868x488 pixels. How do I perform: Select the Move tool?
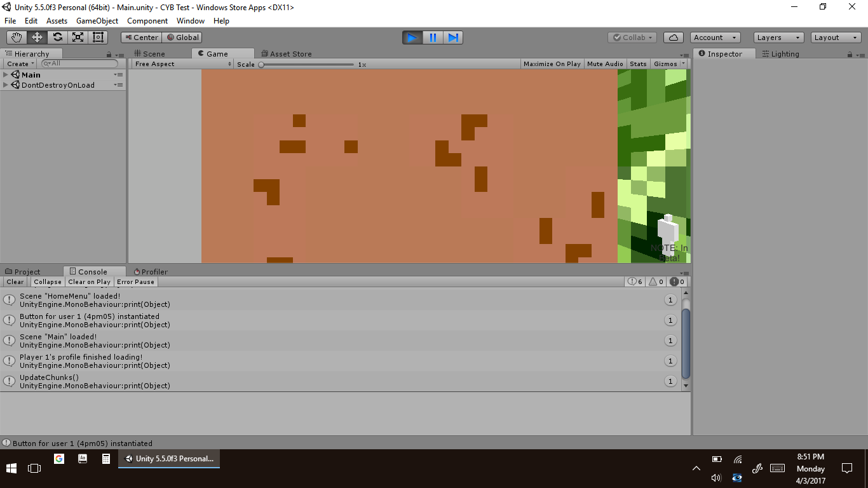pos(37,37)
